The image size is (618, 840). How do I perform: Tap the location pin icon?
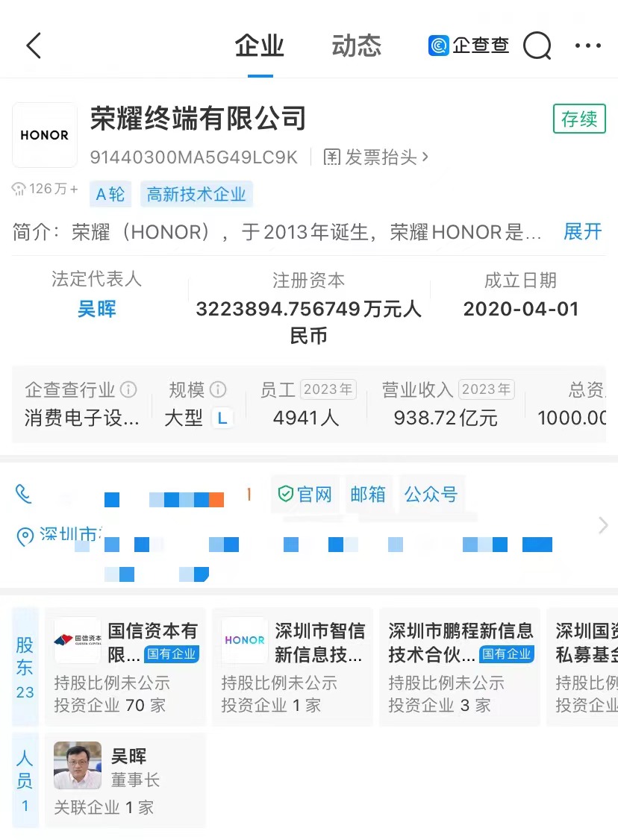click(x=25, y=536)
